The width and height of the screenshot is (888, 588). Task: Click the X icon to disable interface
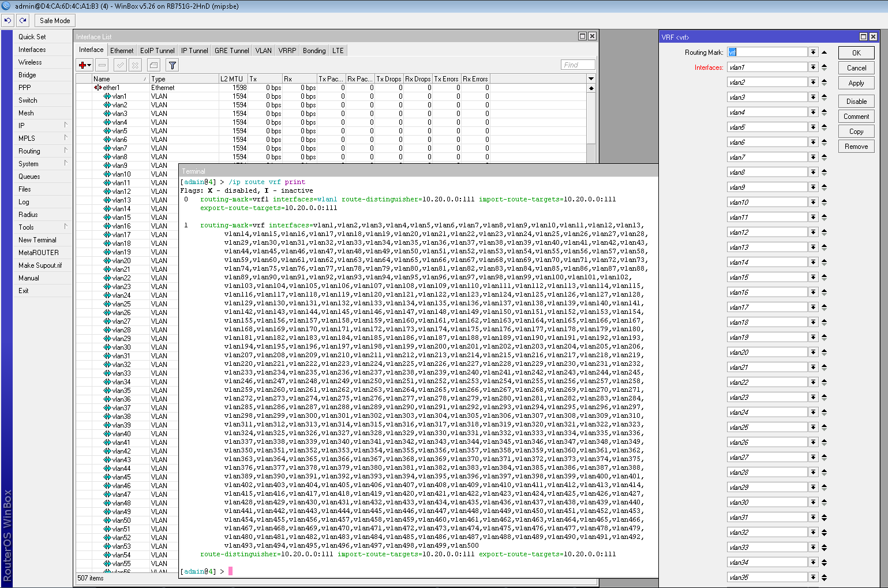point(134,65)
